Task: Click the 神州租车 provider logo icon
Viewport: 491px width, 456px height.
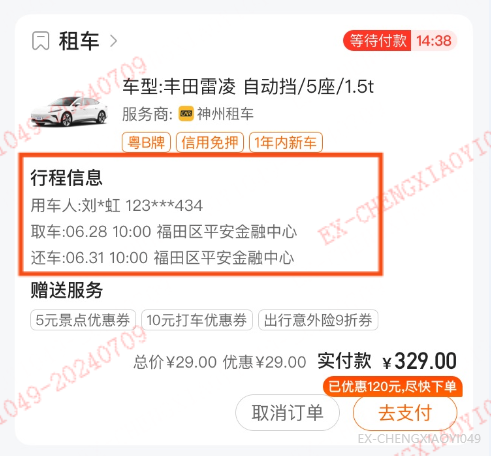Action: point(186,114)
